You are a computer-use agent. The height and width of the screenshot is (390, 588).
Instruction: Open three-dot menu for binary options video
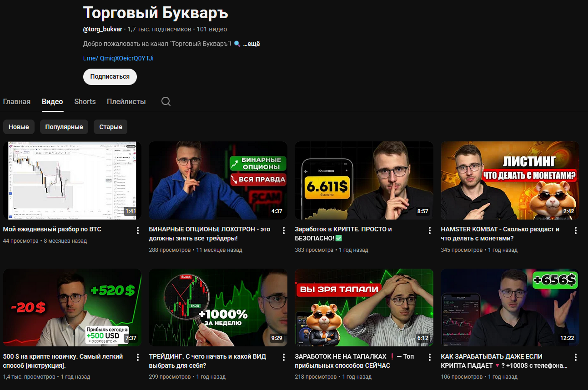coord(284,230)
